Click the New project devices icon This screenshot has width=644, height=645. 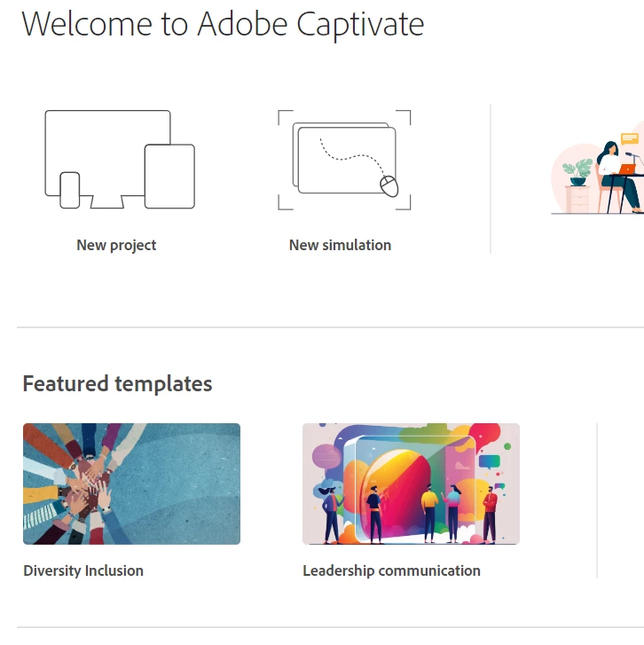[120, 160]
